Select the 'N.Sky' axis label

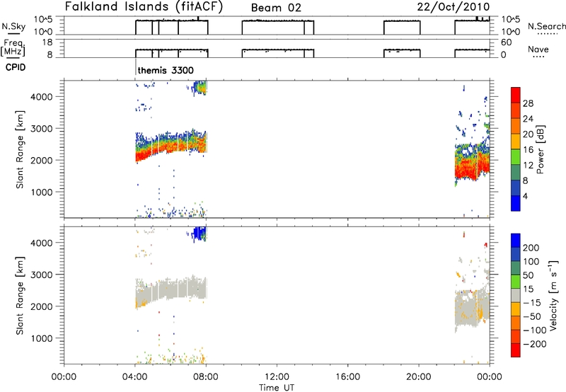point(13,26)
